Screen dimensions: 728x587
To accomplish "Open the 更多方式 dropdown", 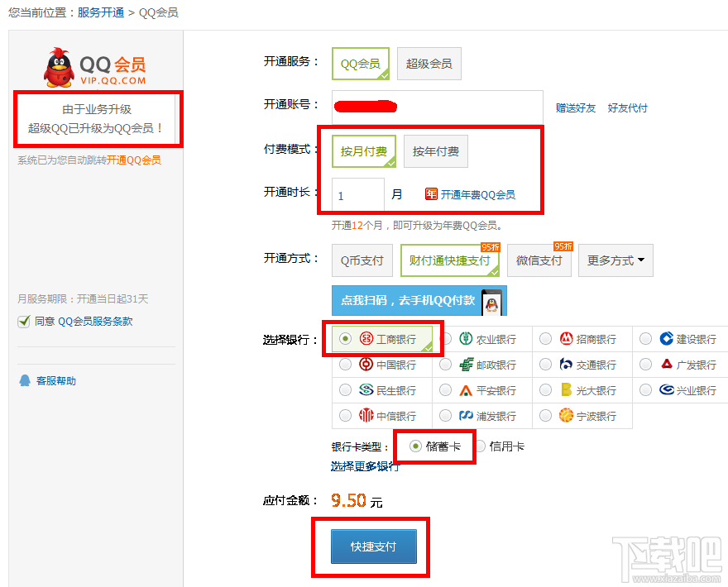I will [x=615, y=260].
